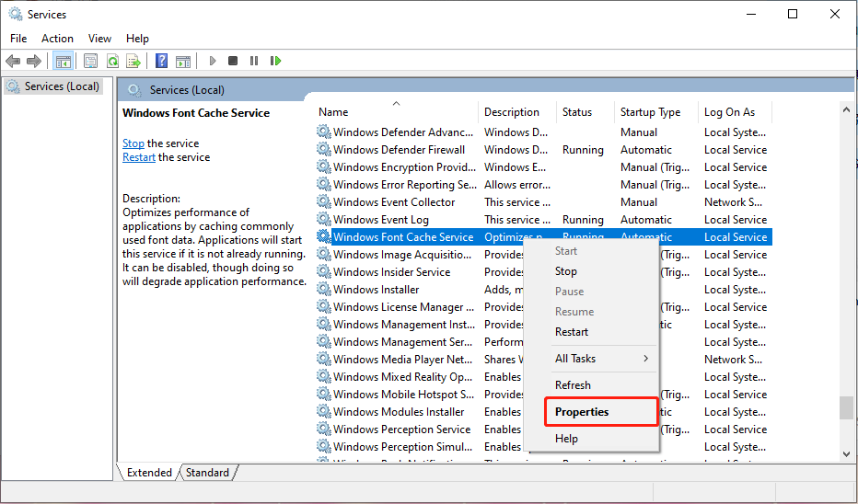Image resolution: width=858 pixels, height=504 pixels.
Task: Open the Action menu
Action: (57, 38)
